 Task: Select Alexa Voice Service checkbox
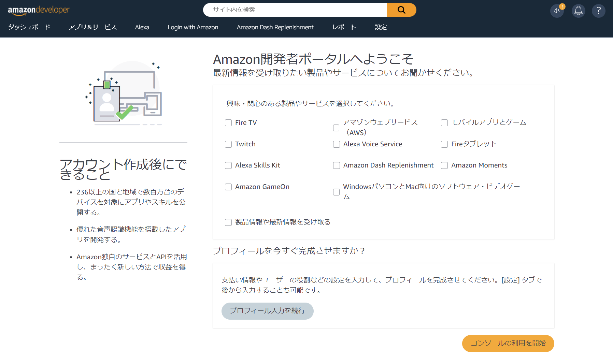(336, 144)
